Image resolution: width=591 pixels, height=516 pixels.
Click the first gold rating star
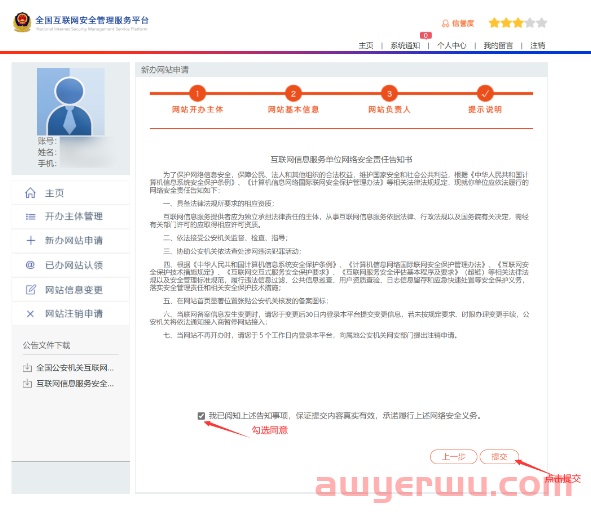[x=494, y=23]
